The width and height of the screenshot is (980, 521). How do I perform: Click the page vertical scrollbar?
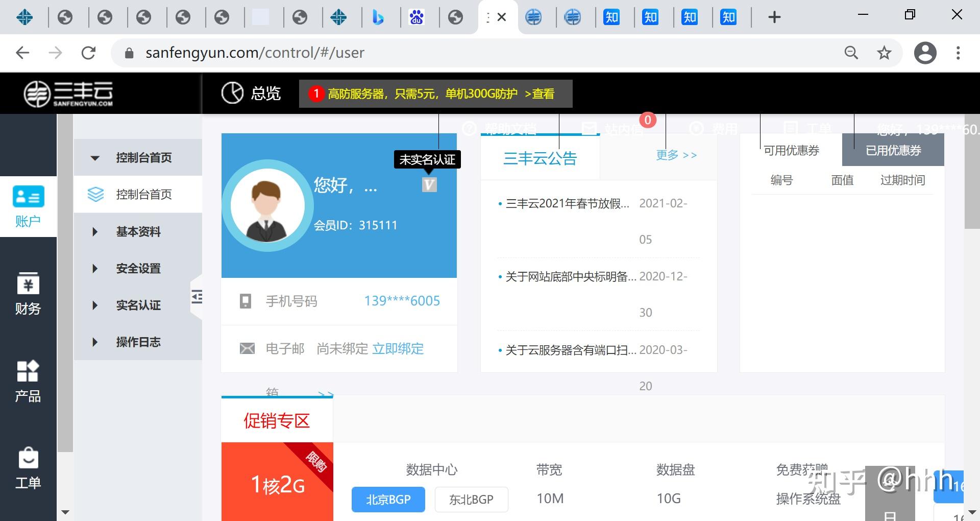[972, 172]
